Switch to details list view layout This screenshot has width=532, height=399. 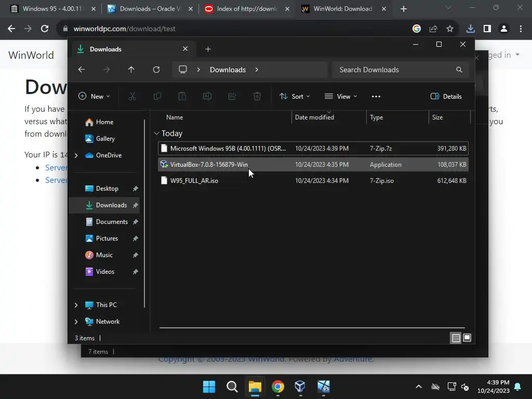point(456,338)
